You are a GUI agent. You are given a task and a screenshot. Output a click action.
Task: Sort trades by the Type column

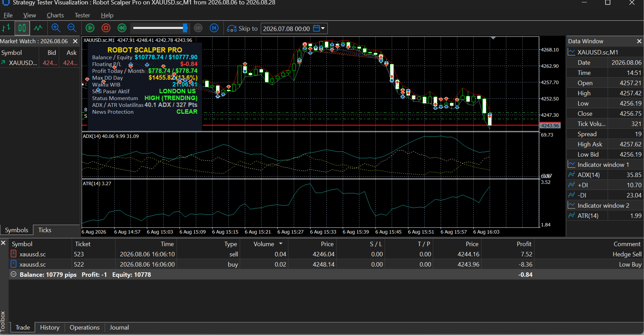208,244
